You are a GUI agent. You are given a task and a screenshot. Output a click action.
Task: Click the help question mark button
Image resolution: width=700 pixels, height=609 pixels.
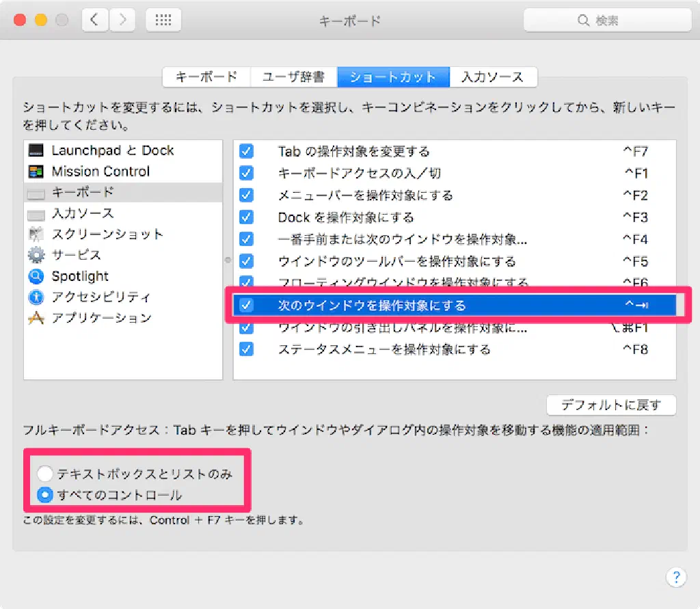coord(675,576)
